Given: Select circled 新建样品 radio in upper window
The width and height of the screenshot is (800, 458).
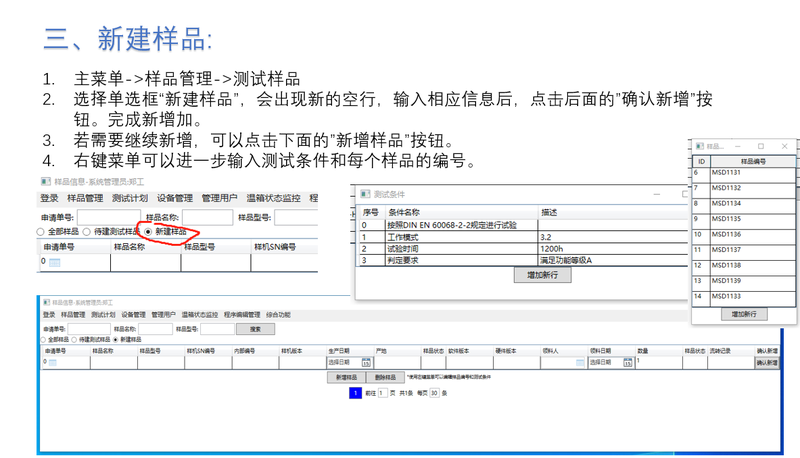Looking at the screenshot, I should pyautogui.click(x=148, y=232).
